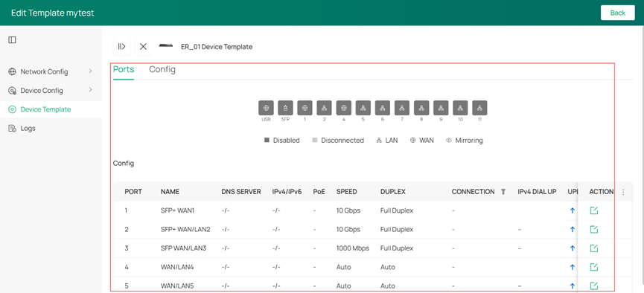Click uplink arrow for WAN/LAN4
The image size is (644, 293).
pos(573,267)
